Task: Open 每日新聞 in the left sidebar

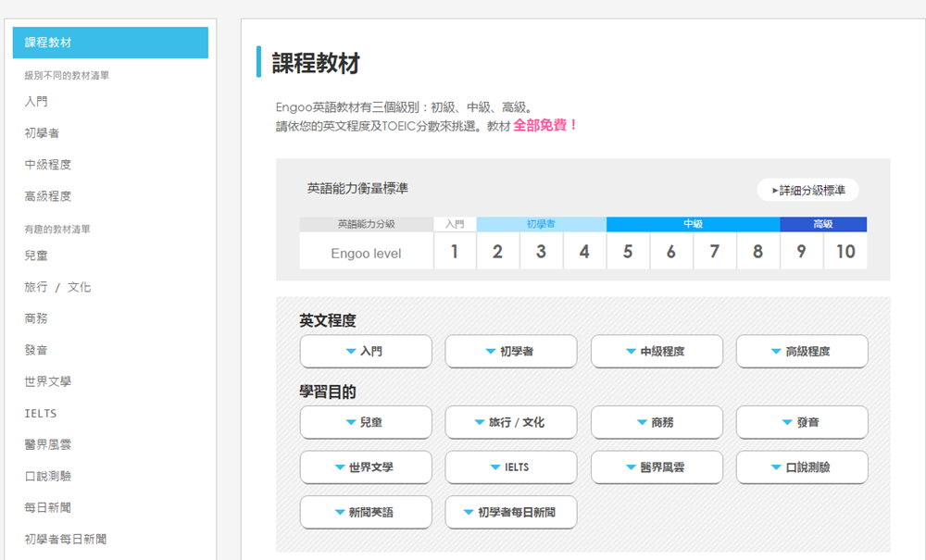Action: 48,507
